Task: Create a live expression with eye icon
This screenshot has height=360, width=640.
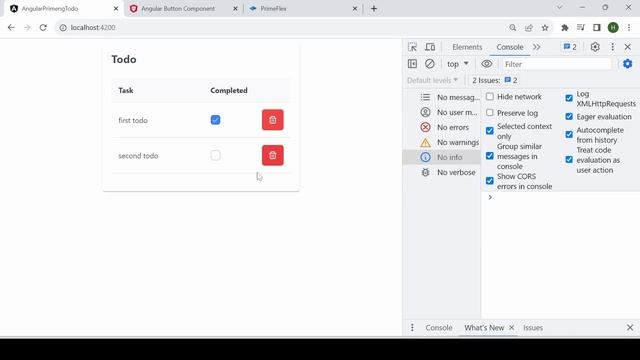Action: click(487, 64)
